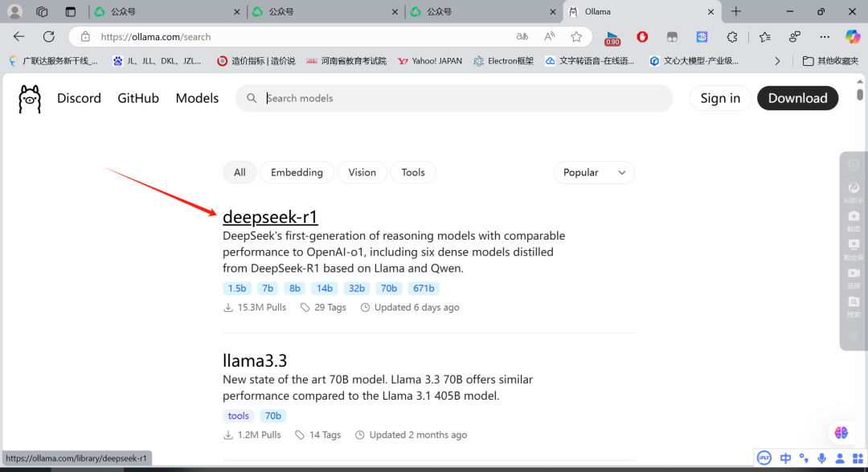Open the Models link
Screen dimensions: 868x472
197,98
